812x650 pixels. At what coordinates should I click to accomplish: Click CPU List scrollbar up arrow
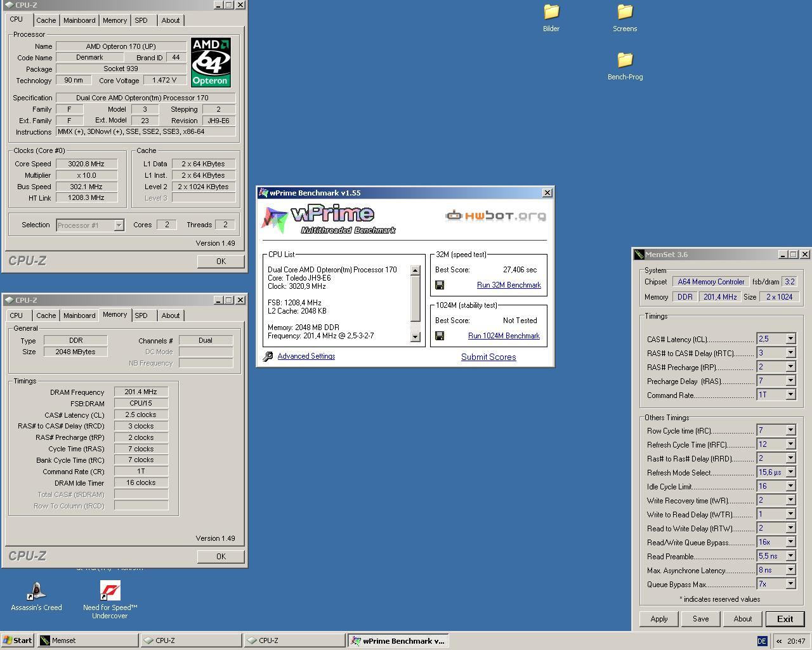coord(416,270)
